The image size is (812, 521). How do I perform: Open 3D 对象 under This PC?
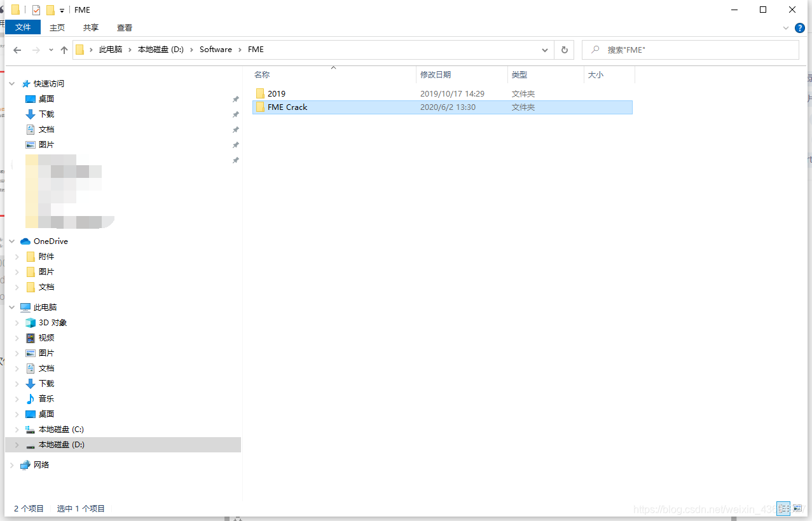click(52, 323)
